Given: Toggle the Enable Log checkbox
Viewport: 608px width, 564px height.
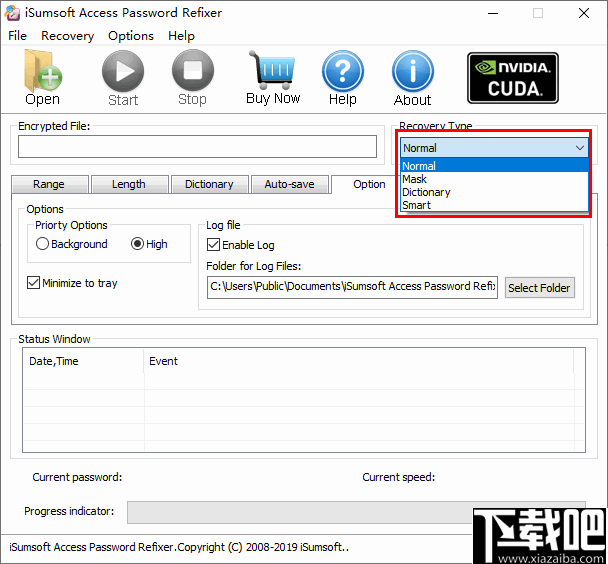Looking at the screenshot, I should [213, 245].
